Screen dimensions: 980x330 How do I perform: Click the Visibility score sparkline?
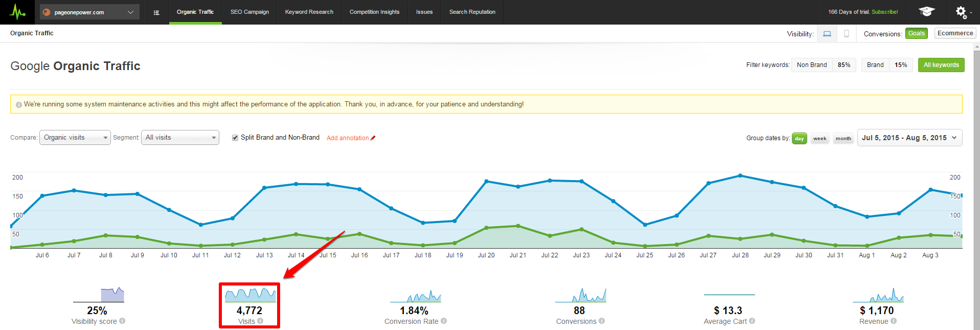pos(99,294)
